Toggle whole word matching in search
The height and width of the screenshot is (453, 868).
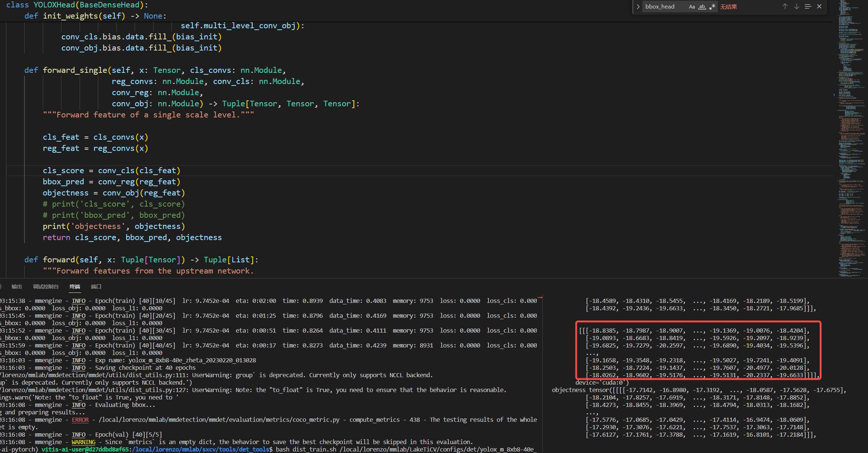click(x=702, y=6)
